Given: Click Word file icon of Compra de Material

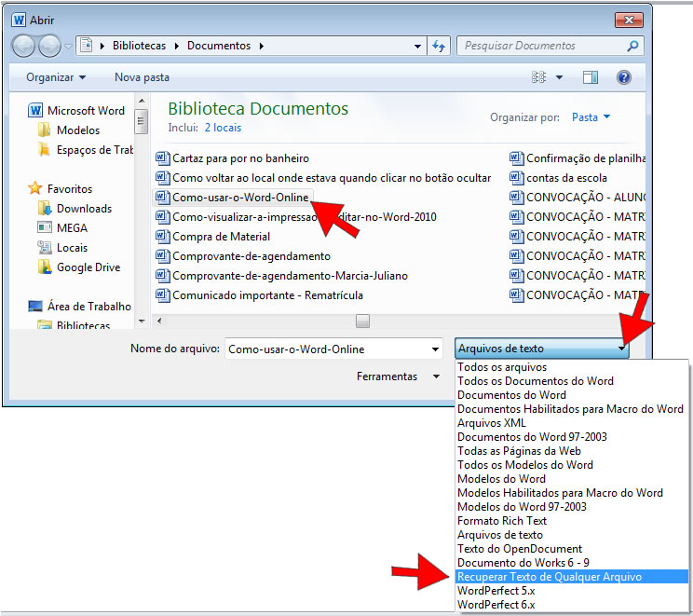Looking at the screenshot, I should tap(163, 236).
